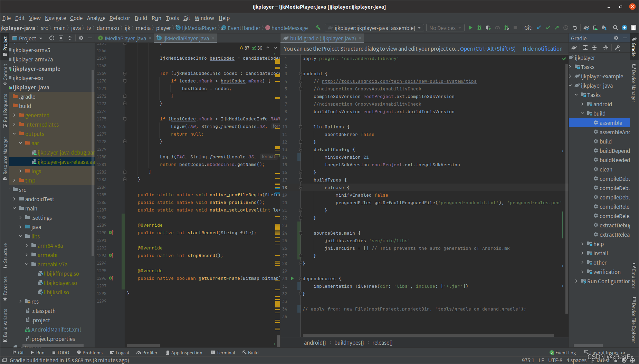This screenshot has height=364, width=639.
Task: Collapse the outputs folder
Action: click(15, 134)
